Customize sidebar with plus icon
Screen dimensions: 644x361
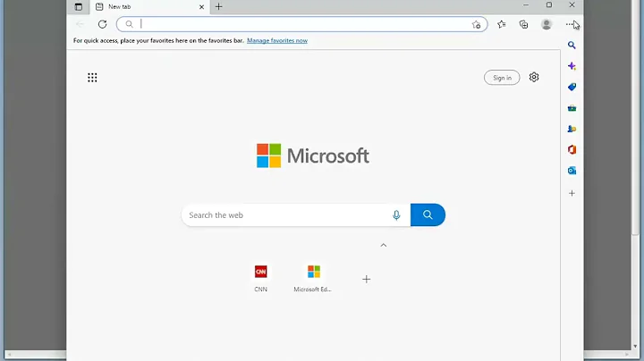[x=572, y=193]
